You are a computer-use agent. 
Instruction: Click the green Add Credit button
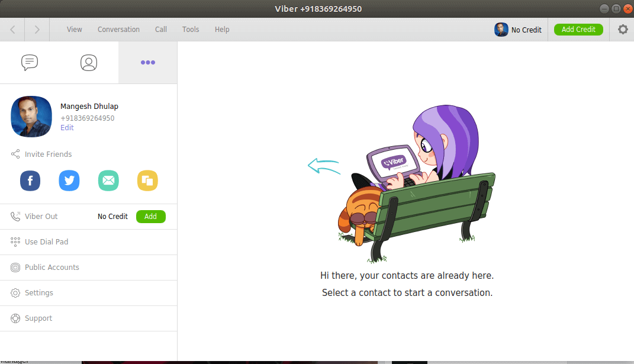coord(578,30)
